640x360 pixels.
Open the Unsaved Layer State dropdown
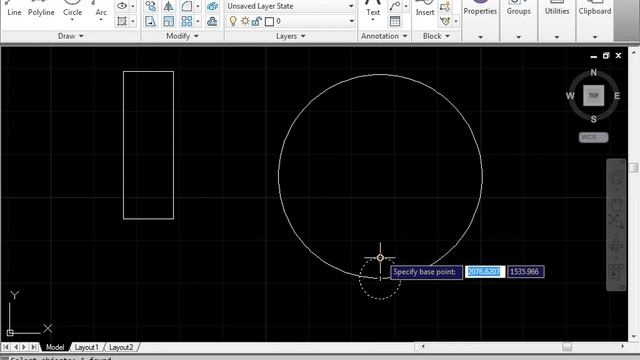click(x=291, y=6)
